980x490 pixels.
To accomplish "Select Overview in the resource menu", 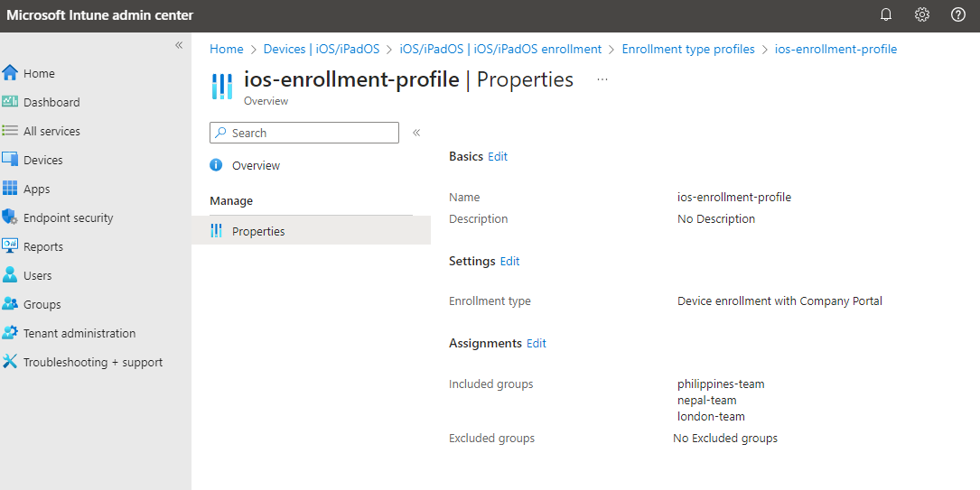I will 256,166.
